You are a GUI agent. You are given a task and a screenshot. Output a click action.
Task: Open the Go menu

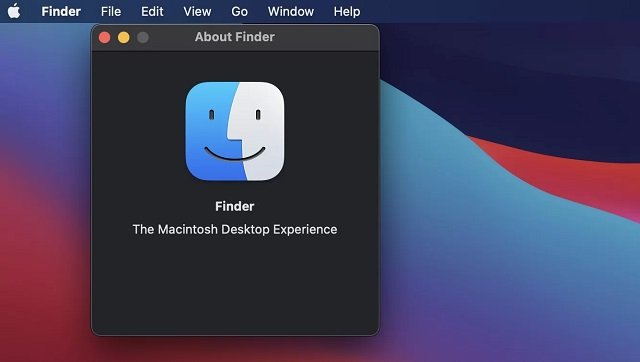[x=239, y=11]
